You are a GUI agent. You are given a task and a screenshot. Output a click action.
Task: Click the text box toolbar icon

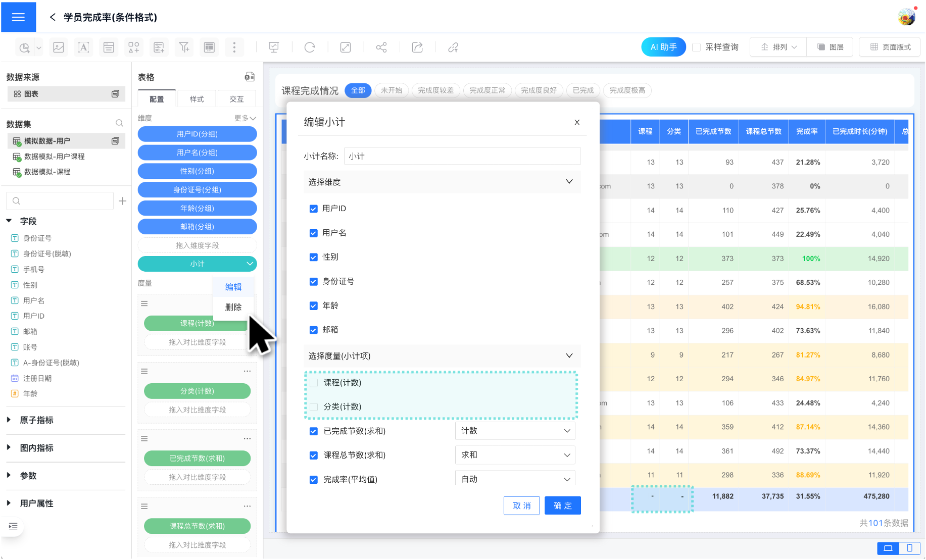84,47
